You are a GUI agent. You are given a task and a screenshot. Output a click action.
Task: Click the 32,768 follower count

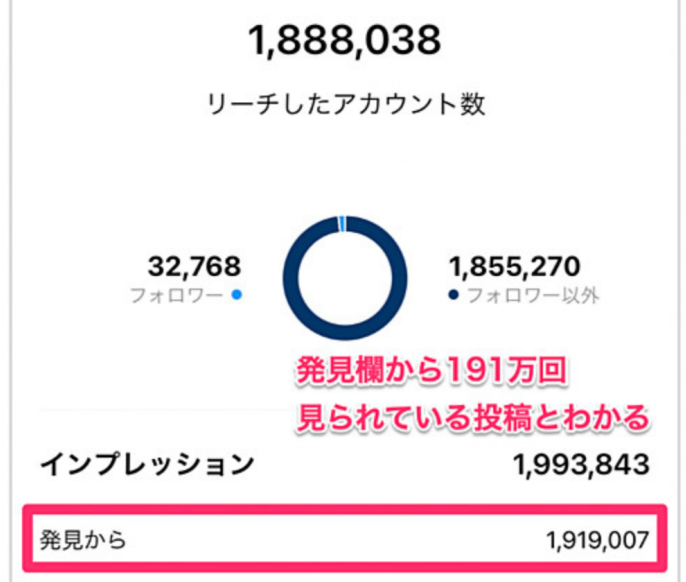click(194, 267)
